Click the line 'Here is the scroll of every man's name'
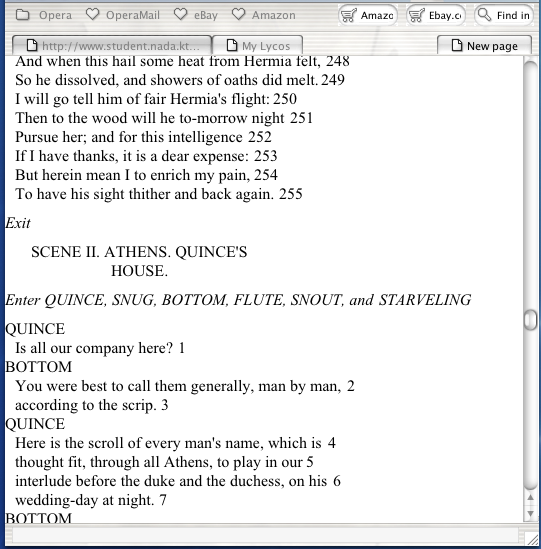The image size is (541, 549). click(x=175, y=443)
